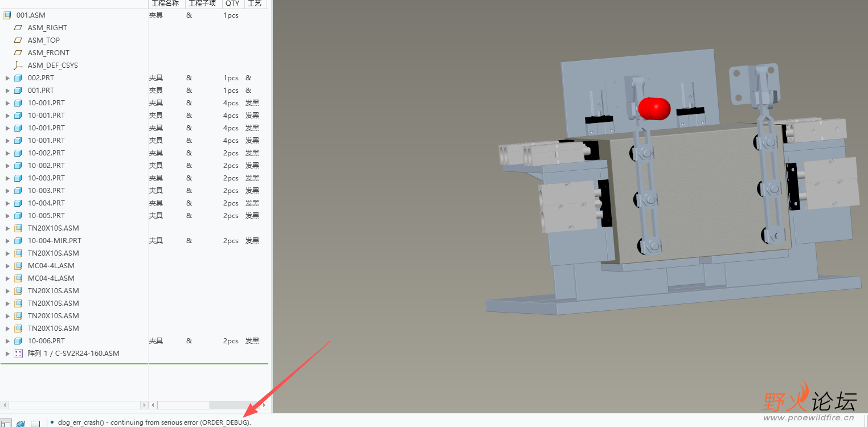The width and height of the screenshot is (868, 427).
Task: Select the 10-004-MIR.PRT label
Action: click(55, 241)
